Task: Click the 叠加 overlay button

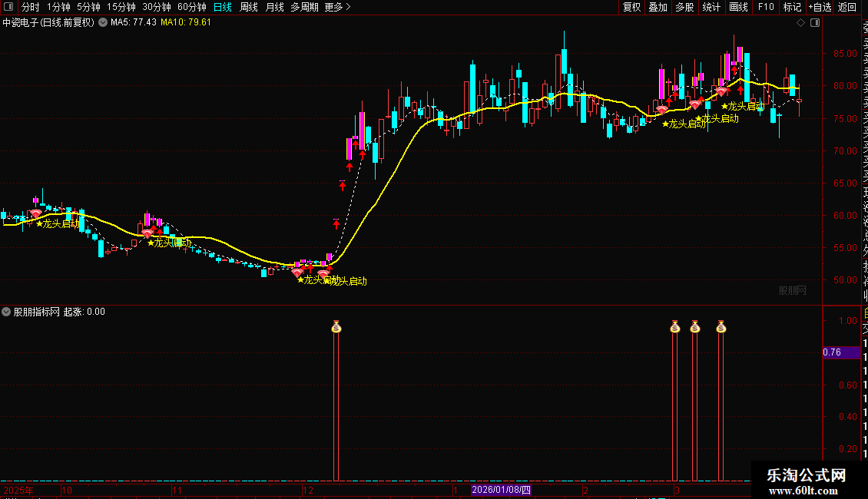Action: 658,7
